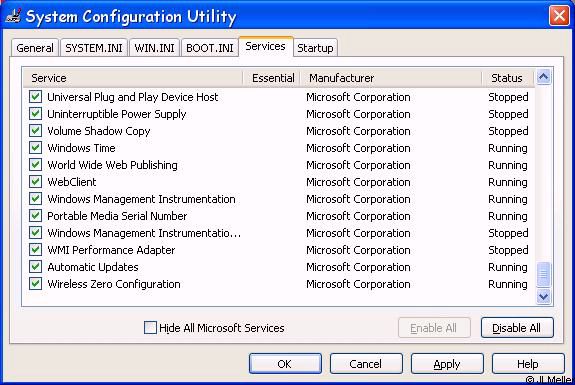Open Help for this dialog

[528, 364]
